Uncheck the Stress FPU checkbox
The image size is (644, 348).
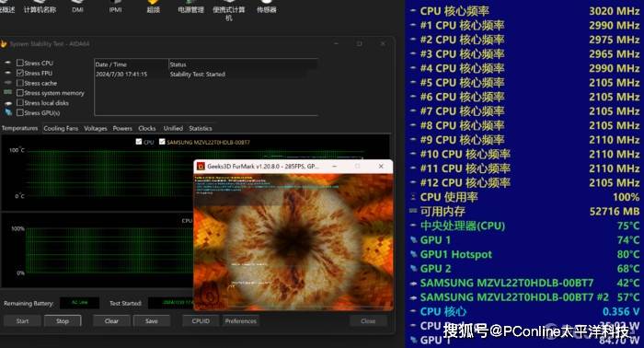(x=19, y=73)
